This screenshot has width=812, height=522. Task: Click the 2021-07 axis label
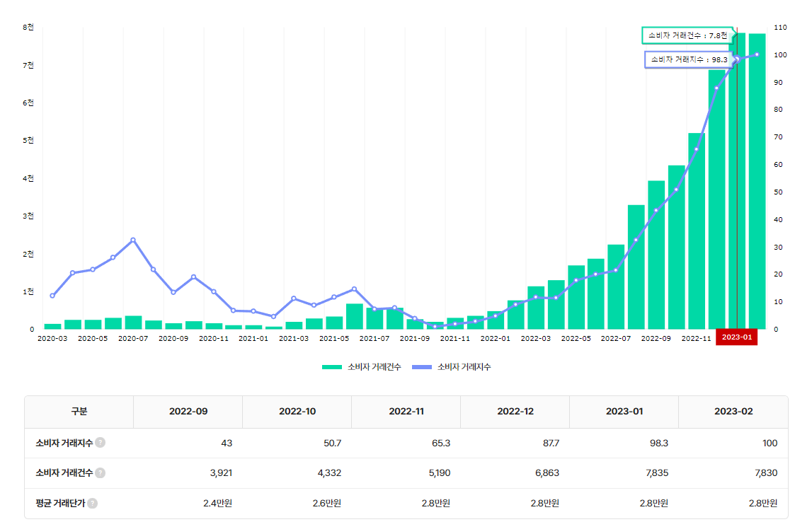(x=374, y=338)
